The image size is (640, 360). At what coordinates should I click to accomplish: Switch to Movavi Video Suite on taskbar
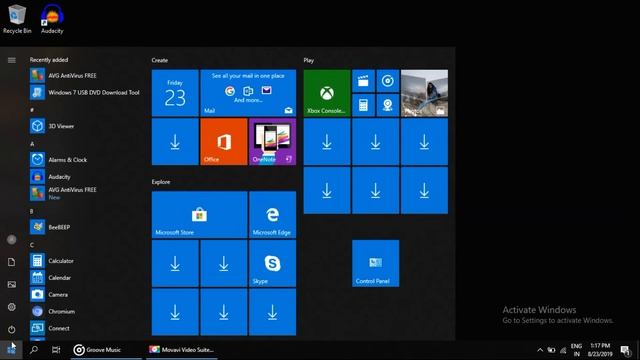coord(182,349)
